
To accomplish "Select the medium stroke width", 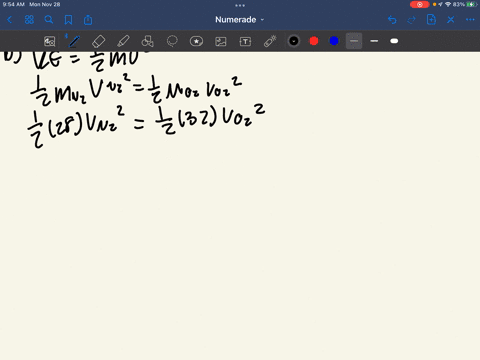I will [374, 41].
